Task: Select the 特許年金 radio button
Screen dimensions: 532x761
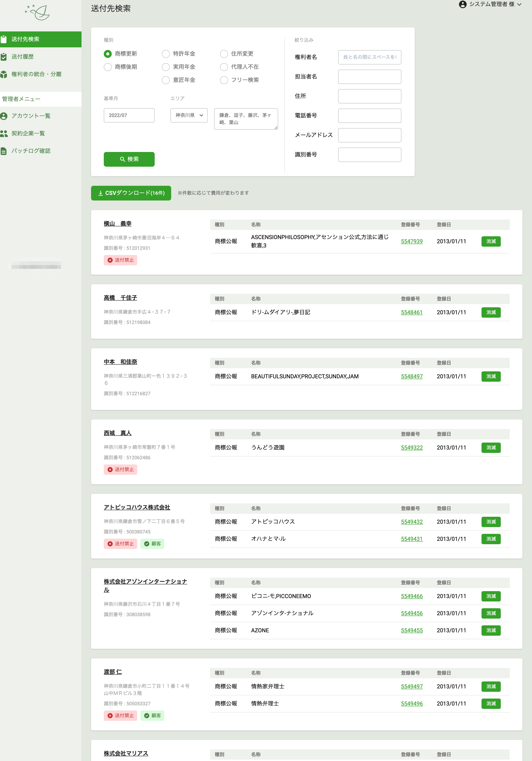Action: pos(166,54)
